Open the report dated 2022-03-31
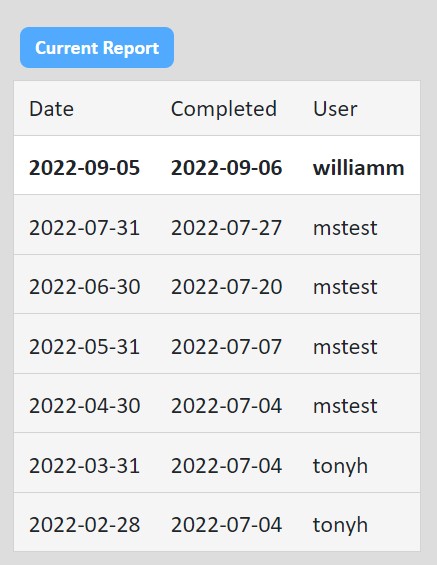The image size is (437, 565). click(x=84, y=466)
